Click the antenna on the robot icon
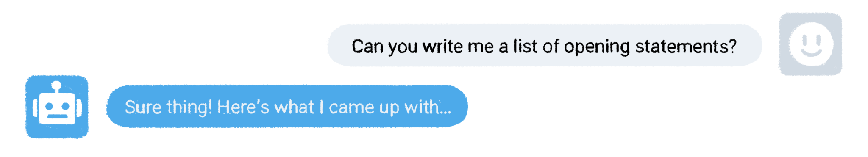The image size is (868, 157). point(56,88)
